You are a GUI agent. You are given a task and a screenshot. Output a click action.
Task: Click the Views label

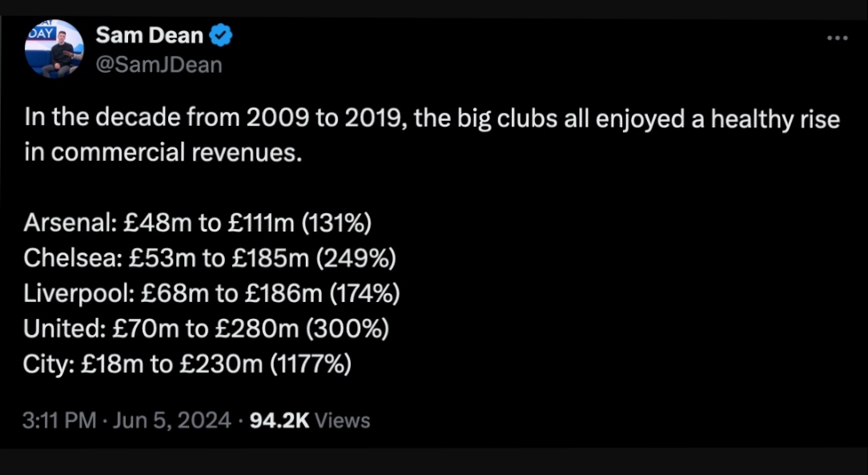pyautogui.click(x=343, y=421)
